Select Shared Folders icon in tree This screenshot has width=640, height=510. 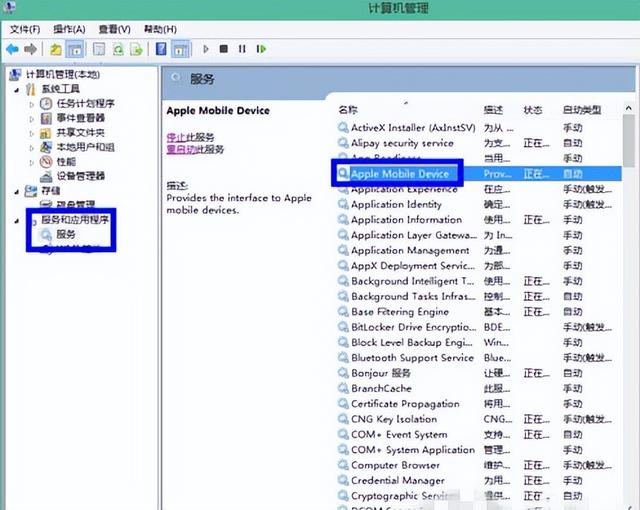pyautogui.click(x=45, y=133)
